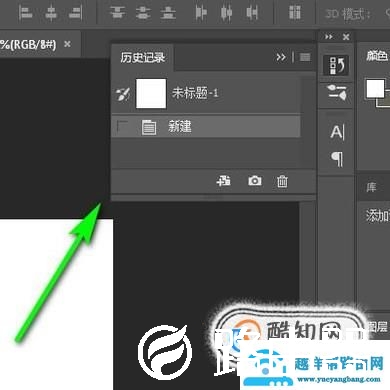Click the auto-align layers icon
The height and width of the screenshot is (390, 390).
click(x=295, y=13)
